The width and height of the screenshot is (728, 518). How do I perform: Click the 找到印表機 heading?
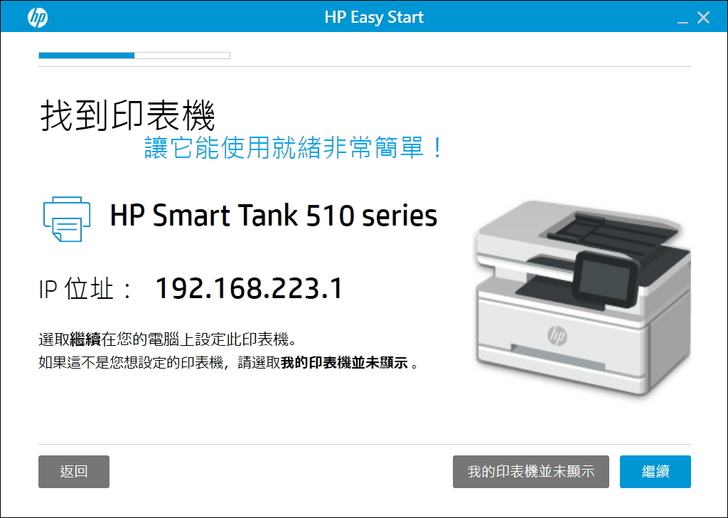[127, 116]
